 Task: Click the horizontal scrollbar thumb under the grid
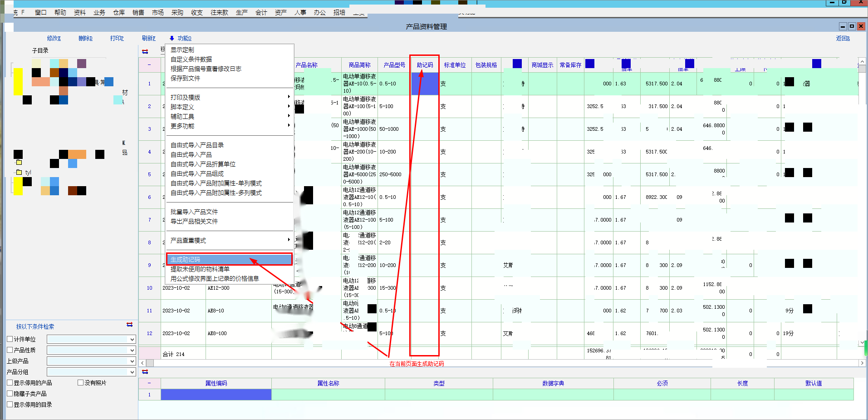click(x=150, y=363)
